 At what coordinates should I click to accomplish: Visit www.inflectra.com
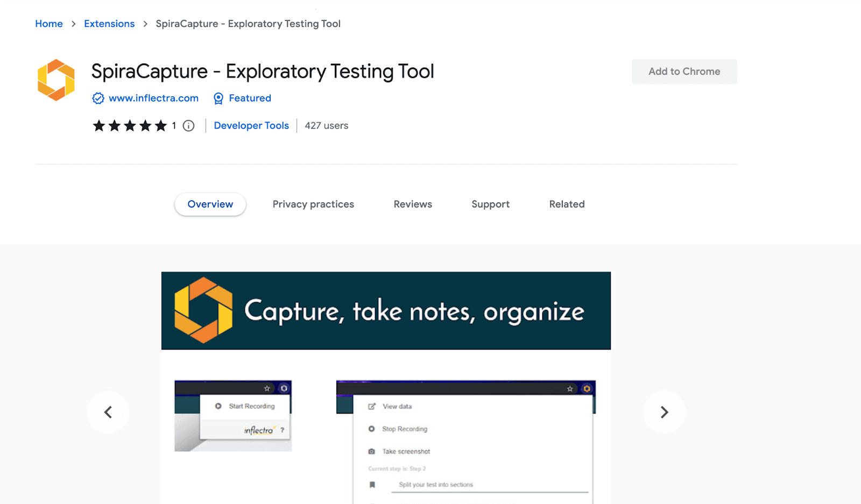click(x=153, y=98)
